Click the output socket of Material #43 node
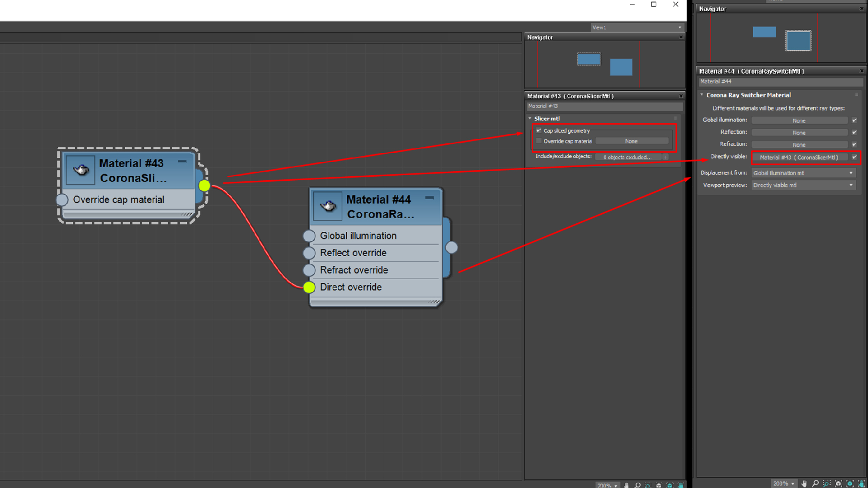The width and height of the screenshot is (868, 488). tap(204, 185)
